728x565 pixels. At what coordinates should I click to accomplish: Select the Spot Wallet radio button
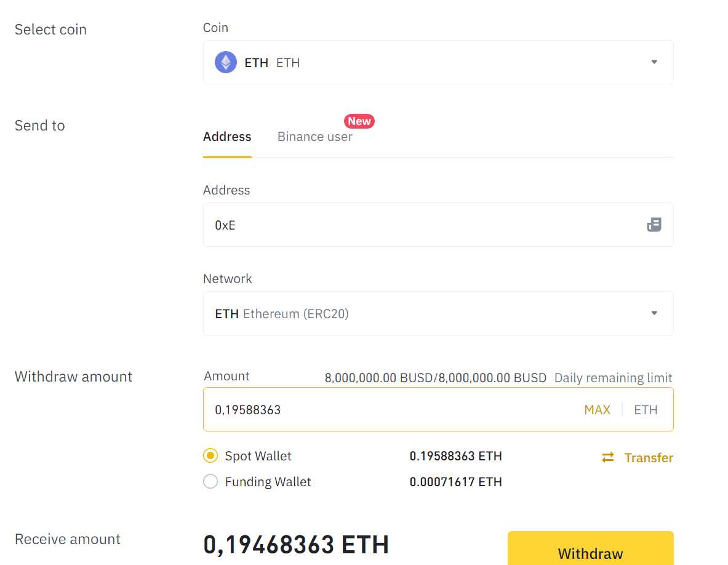coord(210,456)
